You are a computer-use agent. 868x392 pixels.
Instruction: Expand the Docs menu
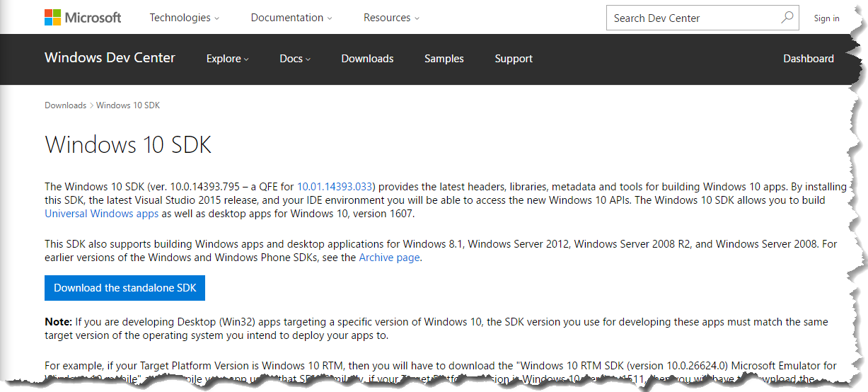295,59
